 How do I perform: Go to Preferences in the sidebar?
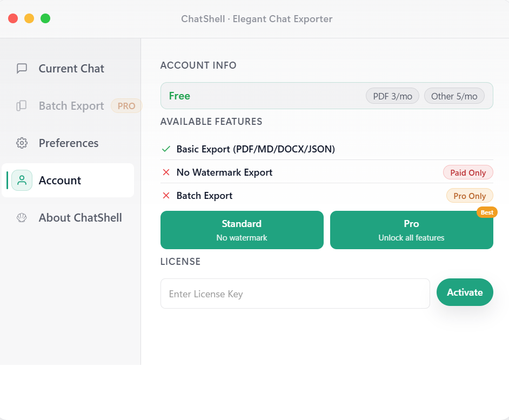pyautogui.click(x=68, y=143)
